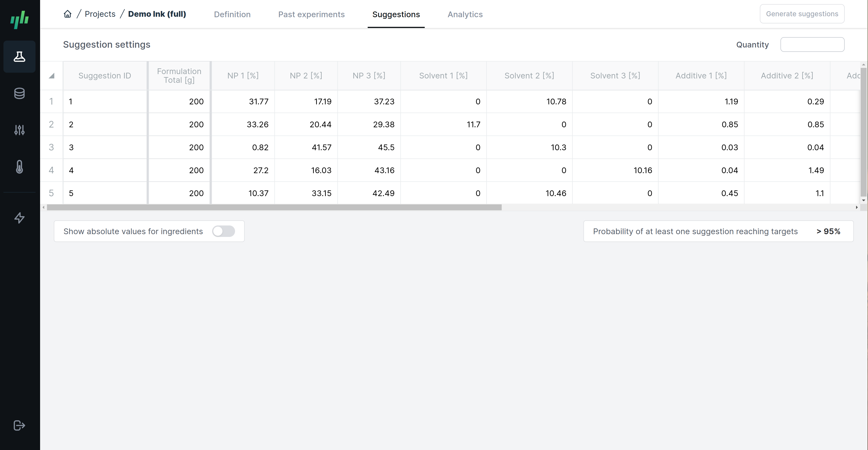Click the Generate suggestions button
The width and height of the screenshot is (868, 450).
click(802, 14)
